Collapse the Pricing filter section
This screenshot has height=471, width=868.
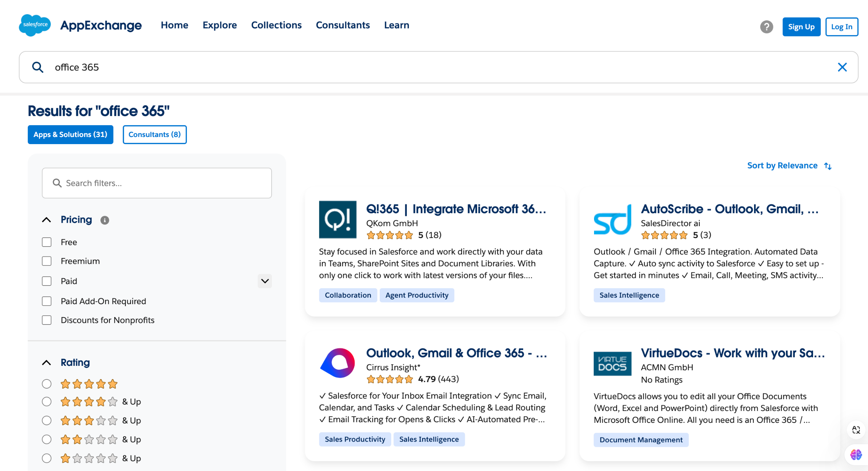(x=46, y=220)
